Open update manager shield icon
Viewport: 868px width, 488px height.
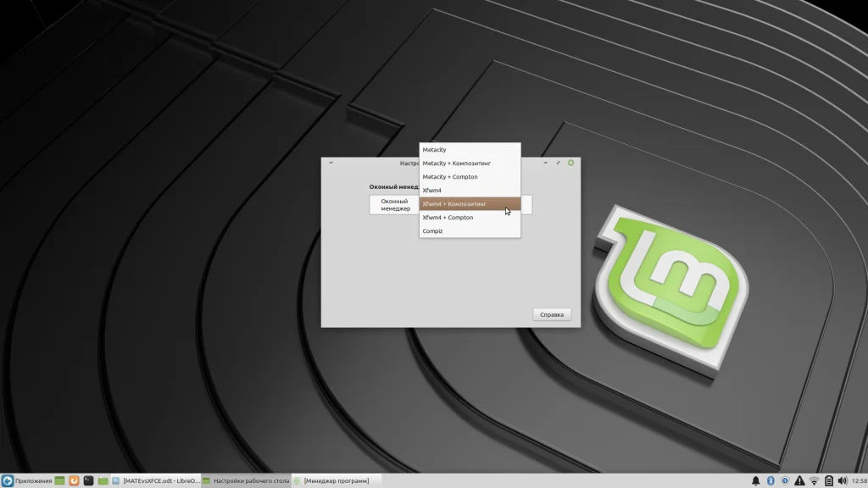click(785, 481)
